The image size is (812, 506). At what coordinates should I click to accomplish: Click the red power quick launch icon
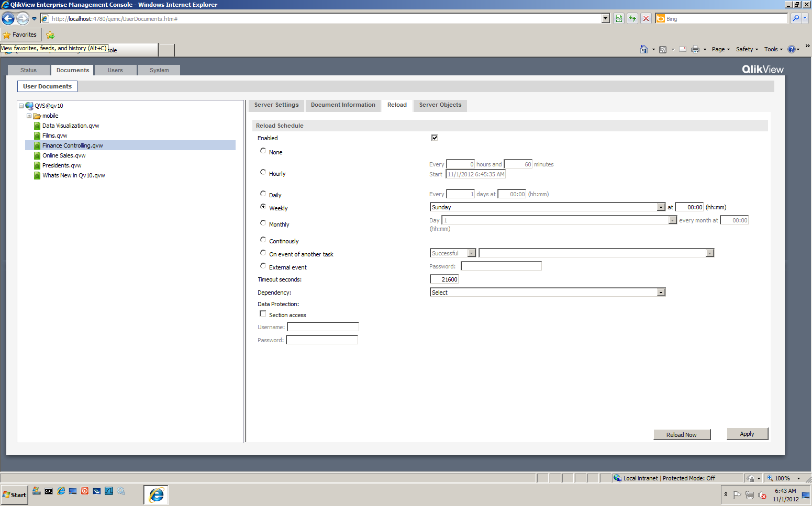pos(85,491)
